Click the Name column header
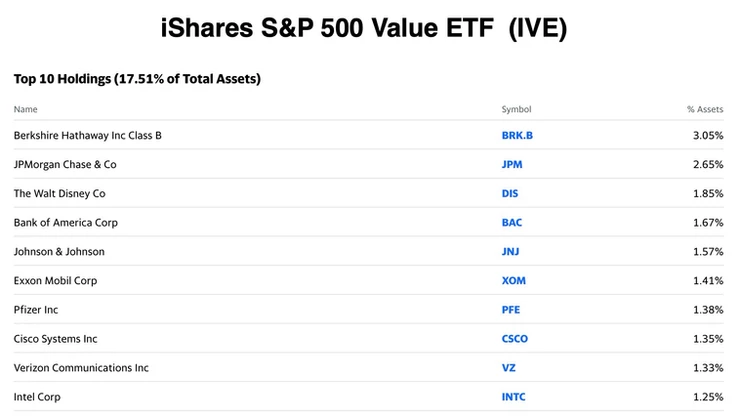The image size is (740, 416). pyautogui.click(x=26, y=109)
